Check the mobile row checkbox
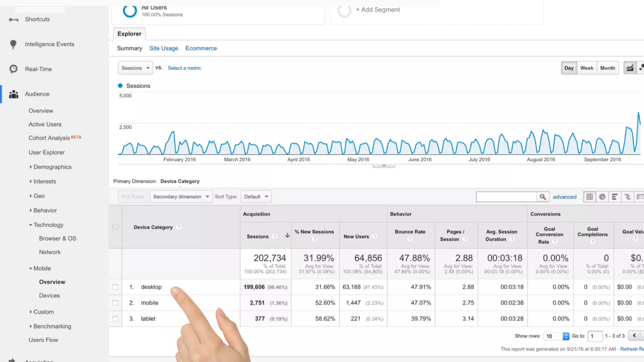 [x=115, y=303]
